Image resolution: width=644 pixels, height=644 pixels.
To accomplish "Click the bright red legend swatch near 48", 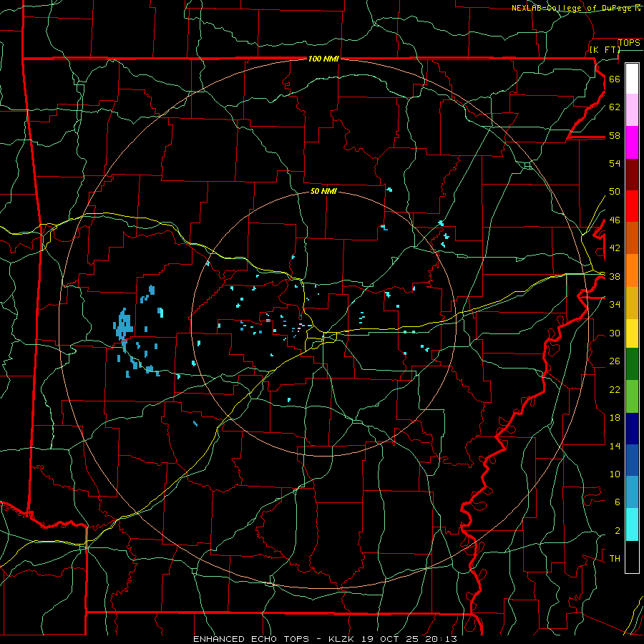I will 632,206.
